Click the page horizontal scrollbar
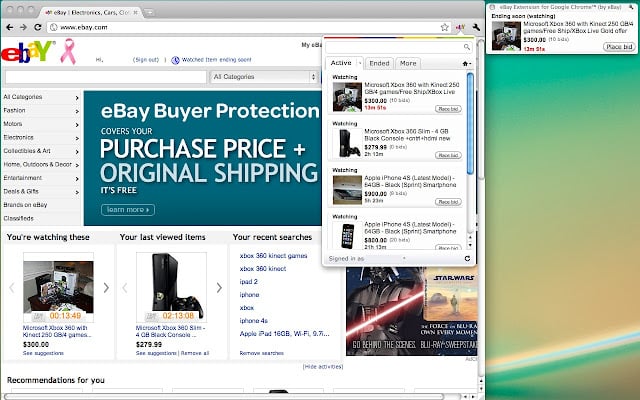640x400 pixels. pos(224,396)
